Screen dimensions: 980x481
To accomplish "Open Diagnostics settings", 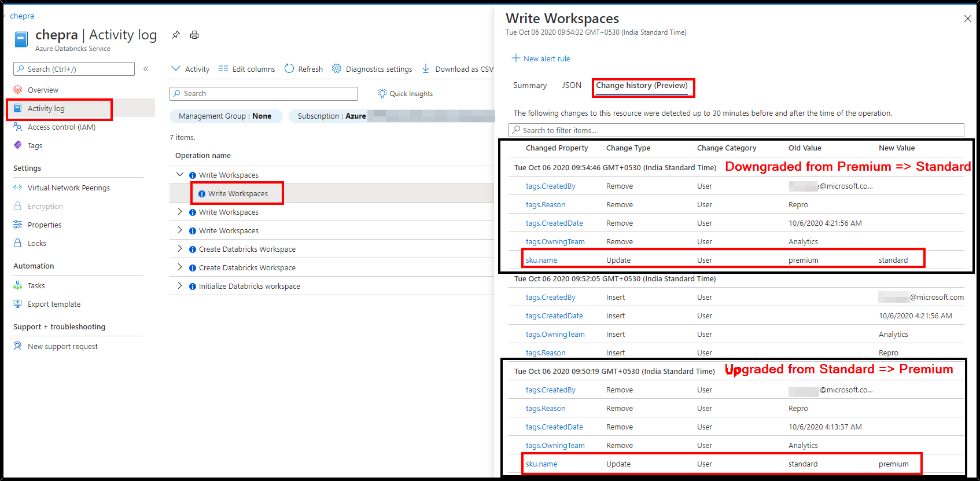I will point(372,69).
